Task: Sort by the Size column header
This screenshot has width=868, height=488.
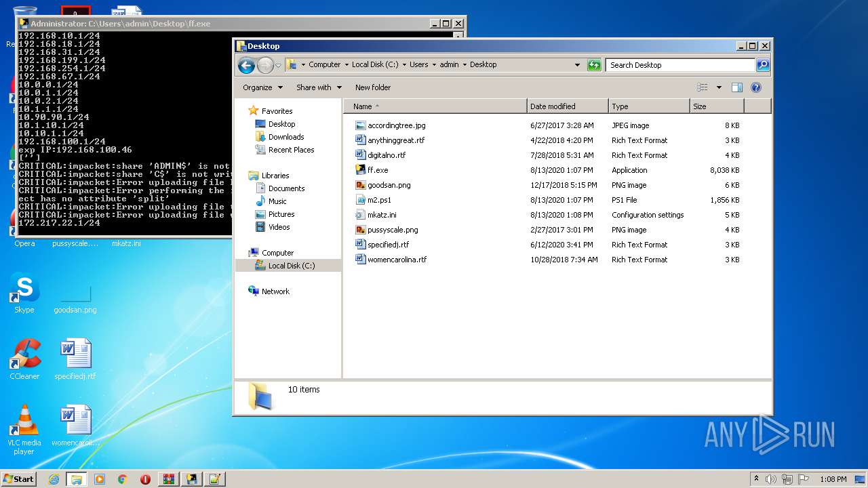Action: pos(717,106)
